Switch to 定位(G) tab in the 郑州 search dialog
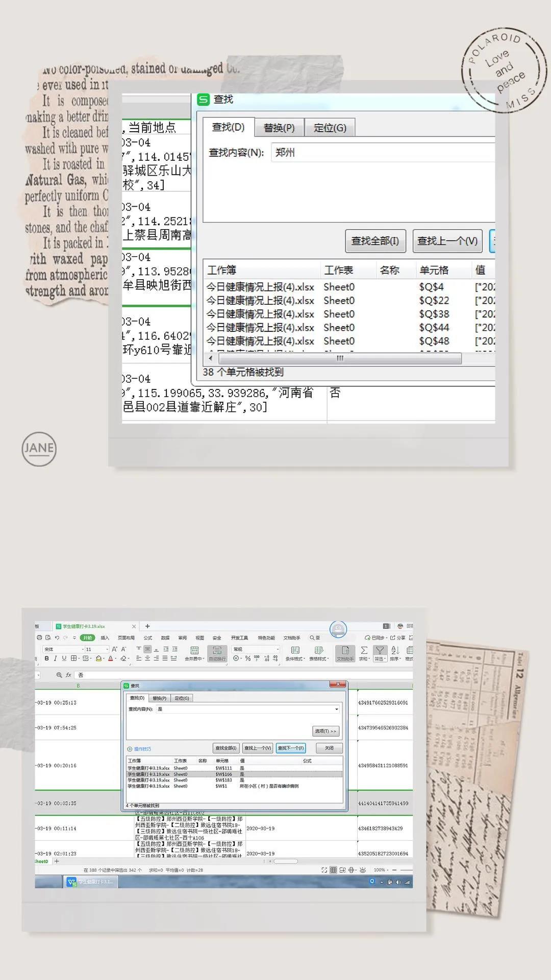Screen dimensions: 551x980 [330, 128]
